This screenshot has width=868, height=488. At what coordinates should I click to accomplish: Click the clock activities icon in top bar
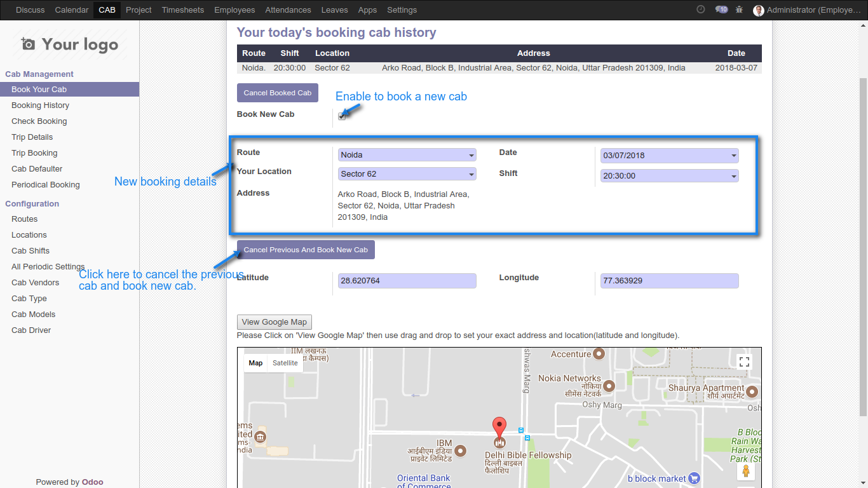[x=701, y=10]
